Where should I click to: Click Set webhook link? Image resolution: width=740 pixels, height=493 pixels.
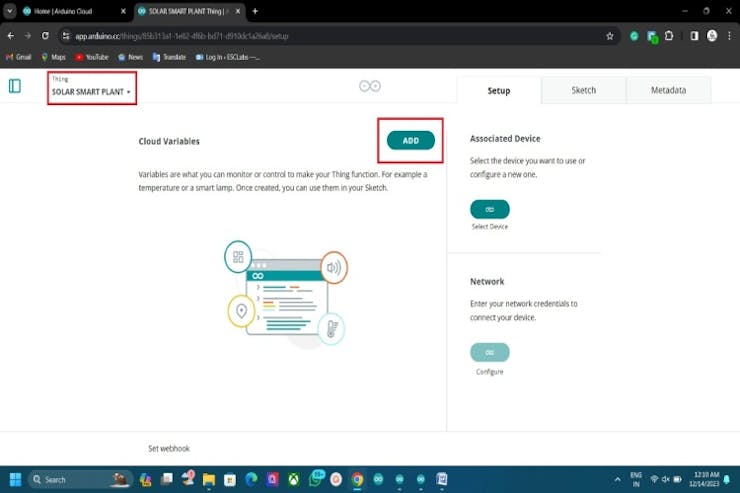tap(169, 448)
